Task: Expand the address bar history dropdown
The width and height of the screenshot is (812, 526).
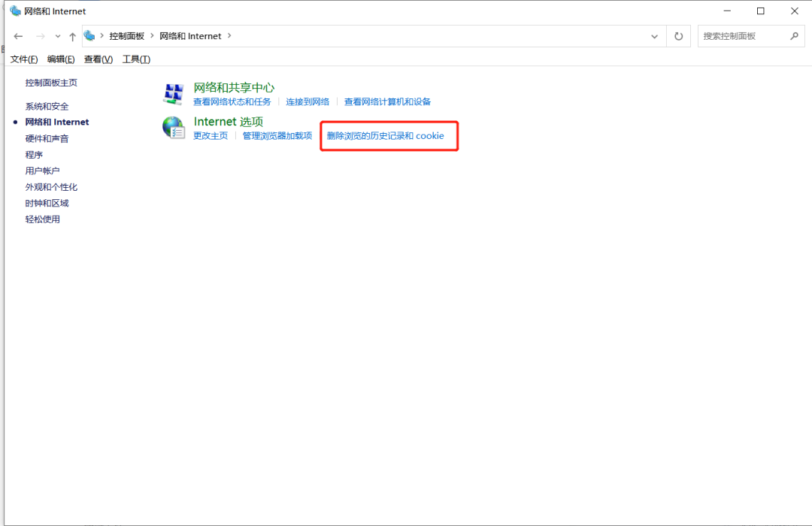Action: tap(654, 36)
